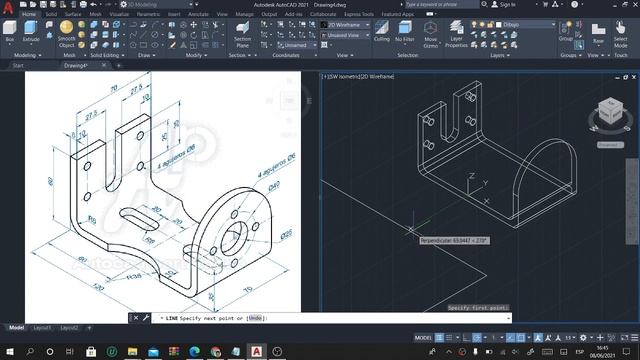Image resolution: width=640 pixels, height=360 pixels.
Task: Click the AutoCAD application menu logo
Action: coord(8,7)
